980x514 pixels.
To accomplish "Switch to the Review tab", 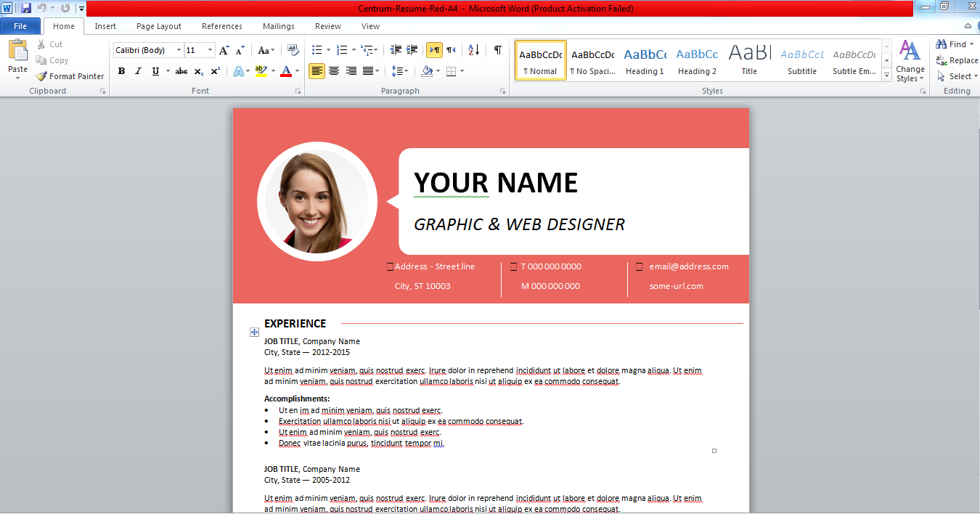I will [x=328, y=26].
